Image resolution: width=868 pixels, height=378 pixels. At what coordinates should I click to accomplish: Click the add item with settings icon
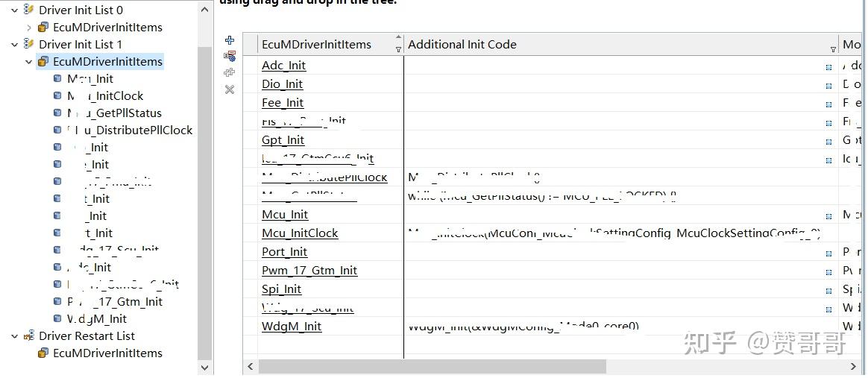click(230, 56)
